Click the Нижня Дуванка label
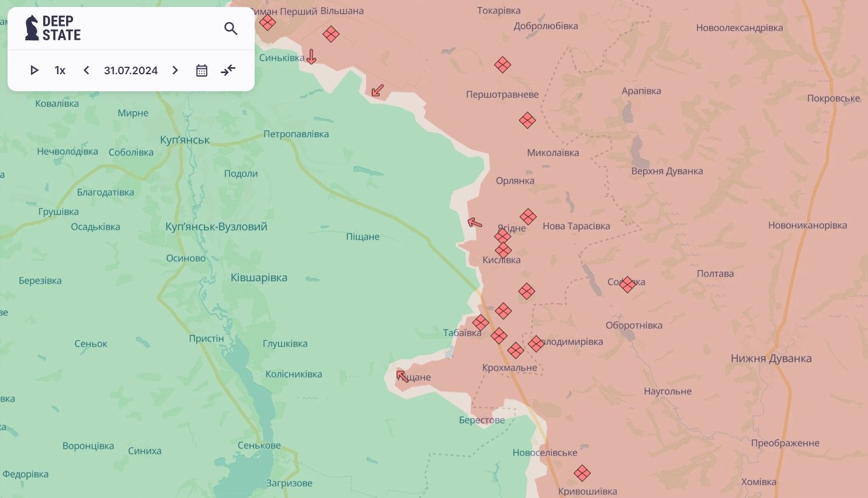868x498 pixels. (771, 359)
